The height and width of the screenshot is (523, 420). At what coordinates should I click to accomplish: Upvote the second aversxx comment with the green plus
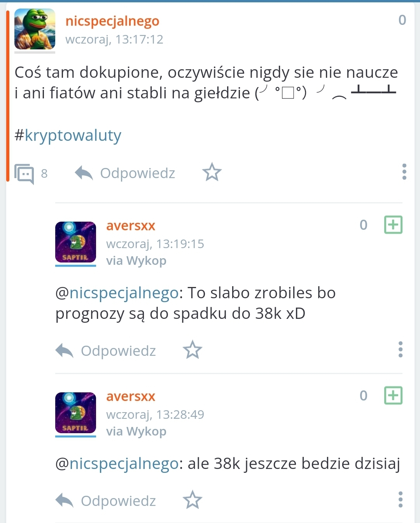coord(393,395)
